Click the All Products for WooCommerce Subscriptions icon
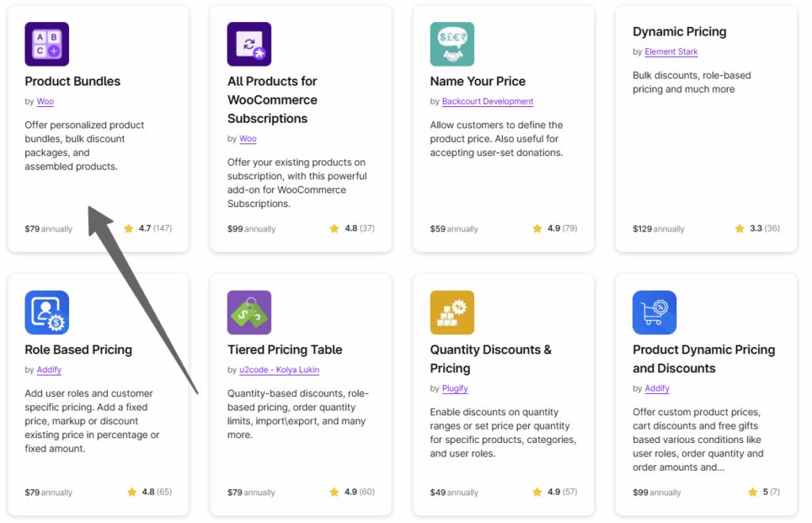This screenshot has height=523, width=812. click(249, 44)
